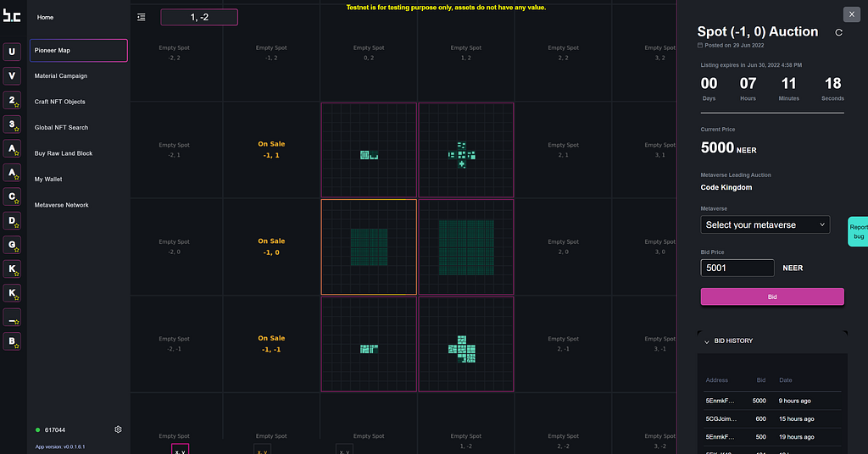The width and height of the screenshot is (868, 454).
Task: Edit the Bid Price input field
Action: click(x=737, y=268)
